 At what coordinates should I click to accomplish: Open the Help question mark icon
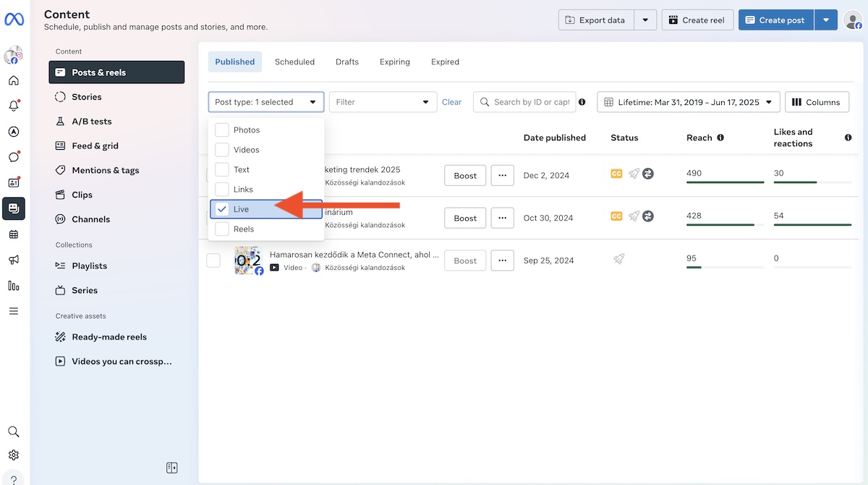click(14, 479)
